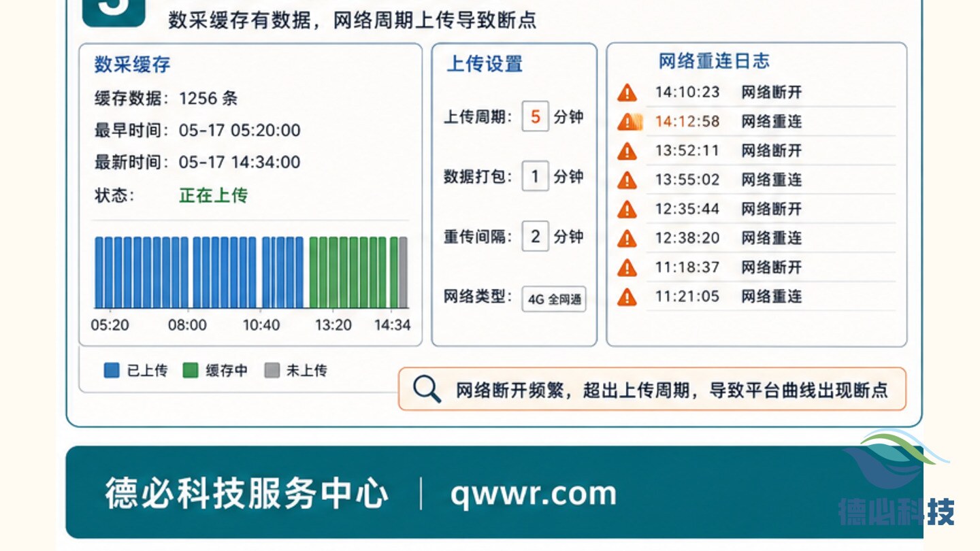
Task: Click the gray bar at the chart's end
Action: click(x=404, y=272)
